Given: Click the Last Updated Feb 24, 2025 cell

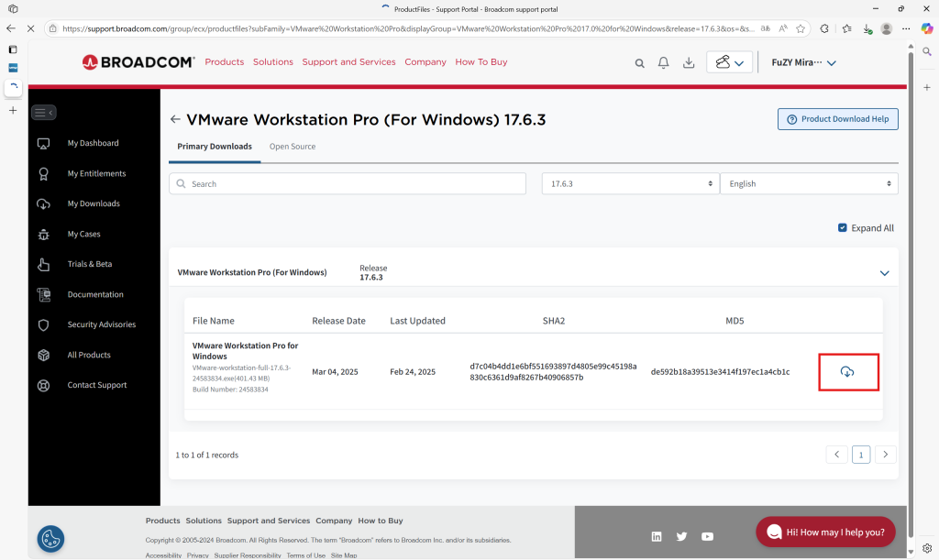Looking at the screenshot, I should coord(413,372).
